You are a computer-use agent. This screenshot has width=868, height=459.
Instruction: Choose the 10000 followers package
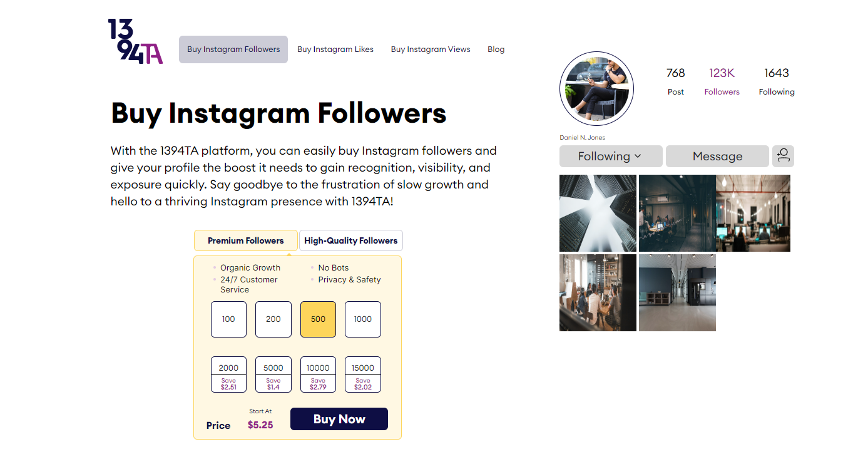[x=318, y=374]
